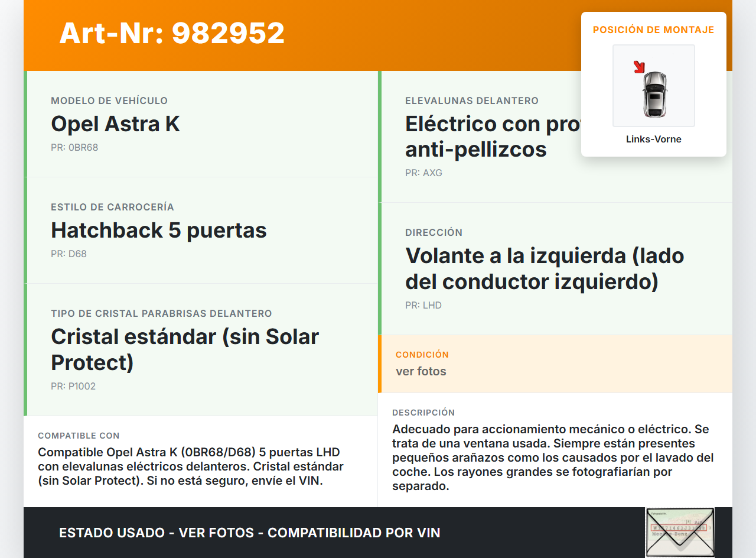Select the "anti-pellizcos" window lifter value
Image resolution: width=756 pixels, height=558 pixels.
pyautogui.click(x=476, y=150)
